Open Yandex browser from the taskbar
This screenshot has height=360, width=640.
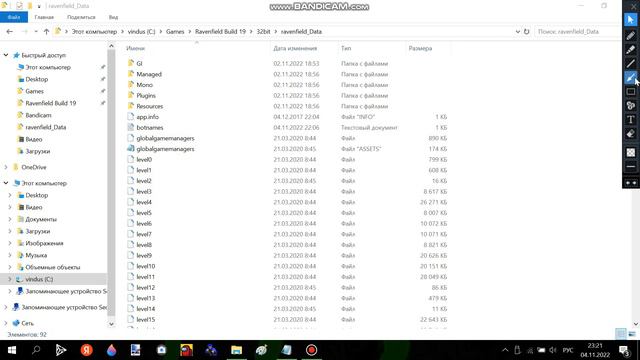coord(87,350)
